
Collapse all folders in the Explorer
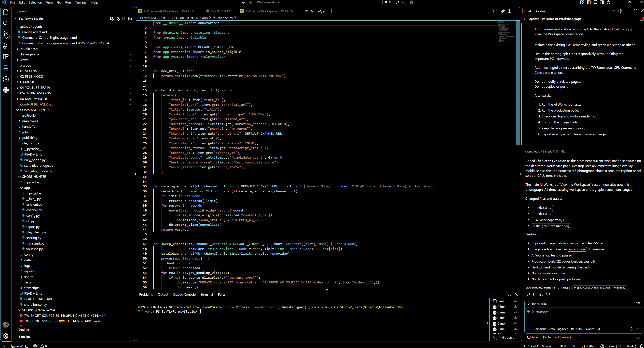130,19
